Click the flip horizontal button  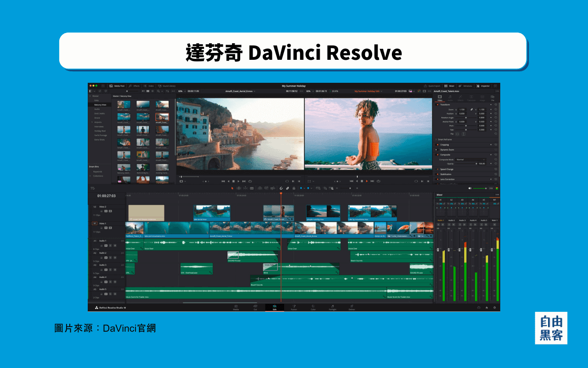point(457,134)
